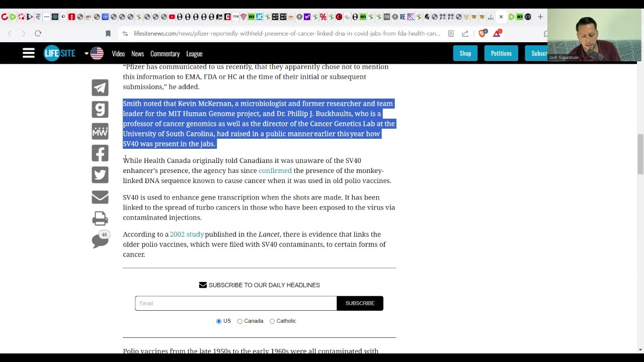Click the LifeSite logo
Screen dimensions: 644x362
pos(59,53)
